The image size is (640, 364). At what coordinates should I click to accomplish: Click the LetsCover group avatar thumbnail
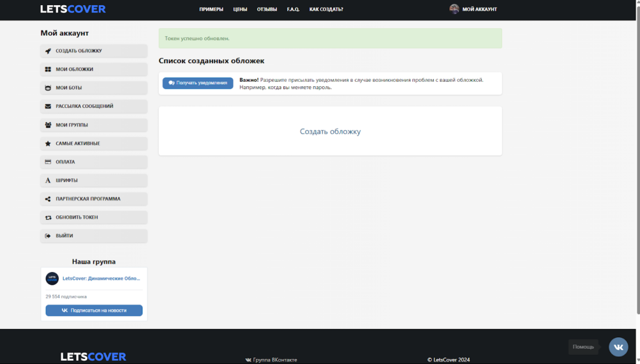(x=52, y=278)
